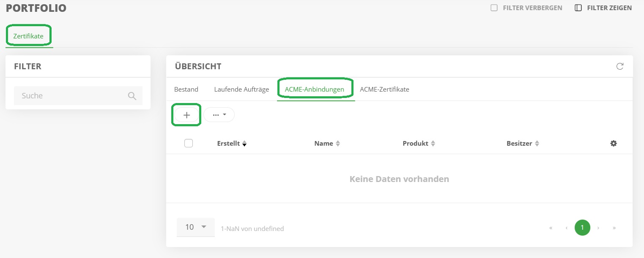Click the PORTFOLIO page heading
Screen dimensions: 644x258
[36, 8]
